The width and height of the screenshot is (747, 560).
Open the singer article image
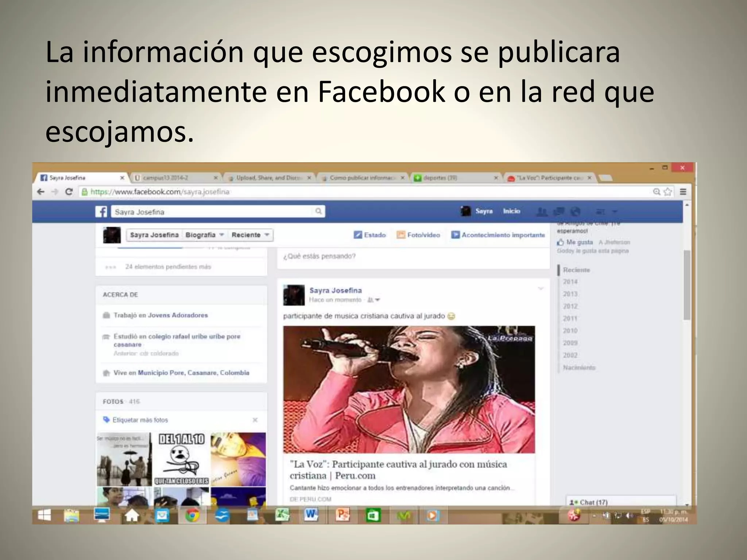(x=409, y=389)
